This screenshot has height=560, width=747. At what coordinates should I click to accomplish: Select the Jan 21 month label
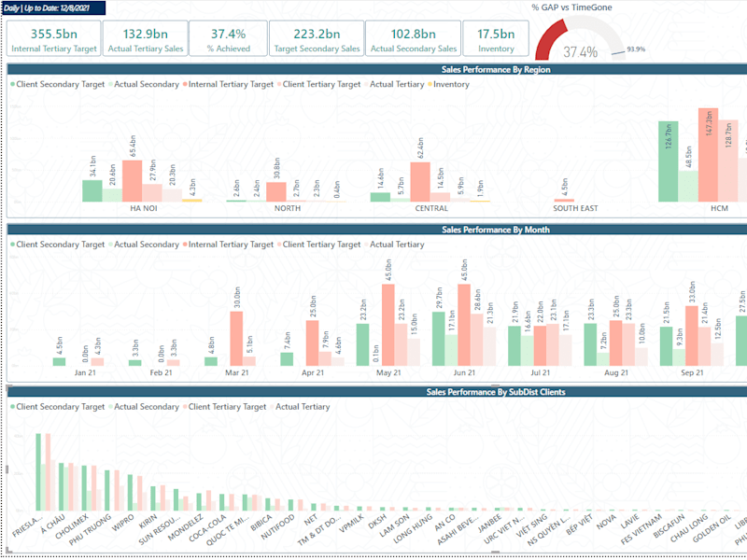(x=85, y=372)
